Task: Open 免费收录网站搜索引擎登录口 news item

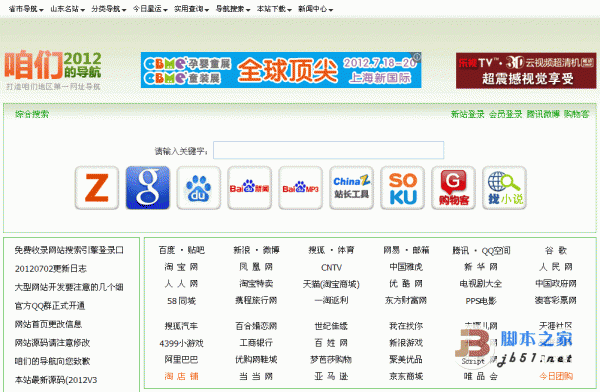Action: tap(69, 250)
